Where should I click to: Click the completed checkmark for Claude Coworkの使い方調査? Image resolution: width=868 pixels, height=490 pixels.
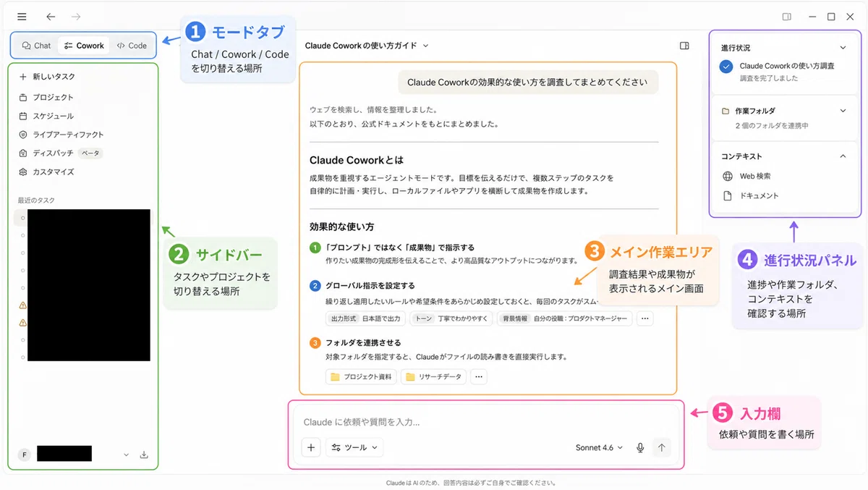[x=726, y=67]
